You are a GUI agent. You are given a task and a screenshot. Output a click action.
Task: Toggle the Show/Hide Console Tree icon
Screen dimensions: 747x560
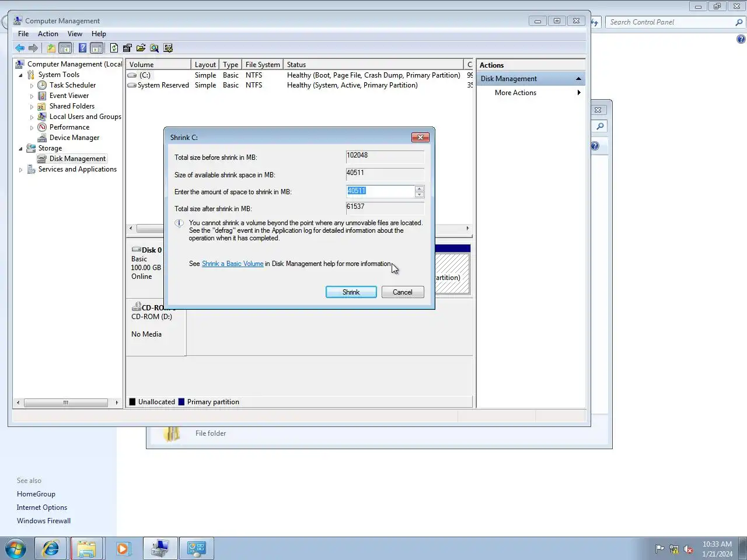click(65, 48)
